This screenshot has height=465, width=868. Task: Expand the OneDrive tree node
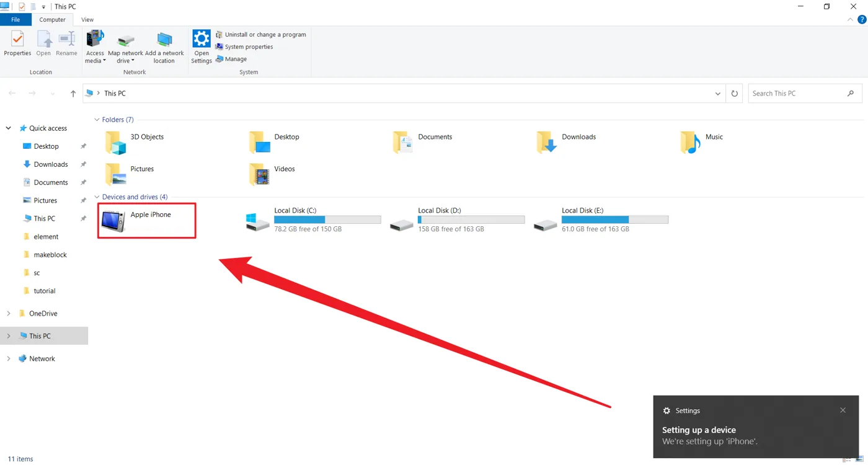[x=9, y=314]
